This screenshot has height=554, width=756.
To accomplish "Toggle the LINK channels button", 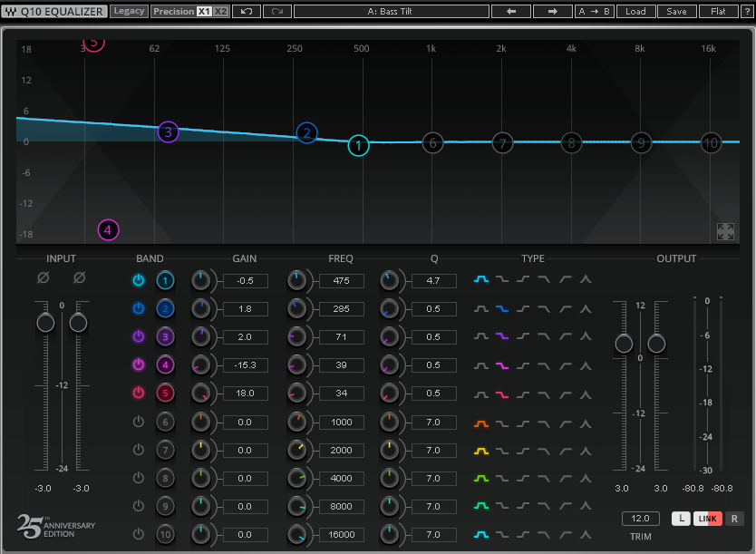I will [x=707, y=519].
